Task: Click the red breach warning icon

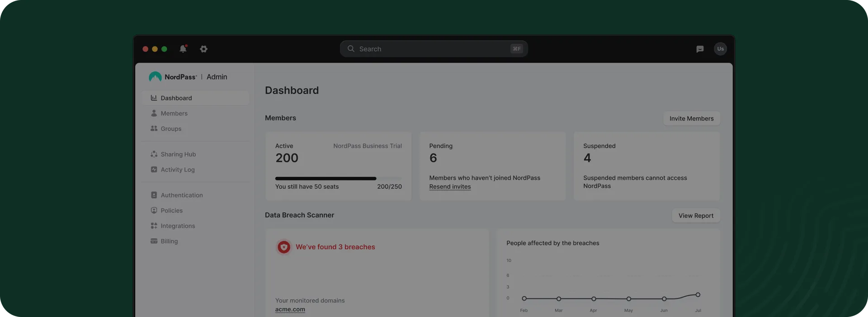Action: (284, 247)
